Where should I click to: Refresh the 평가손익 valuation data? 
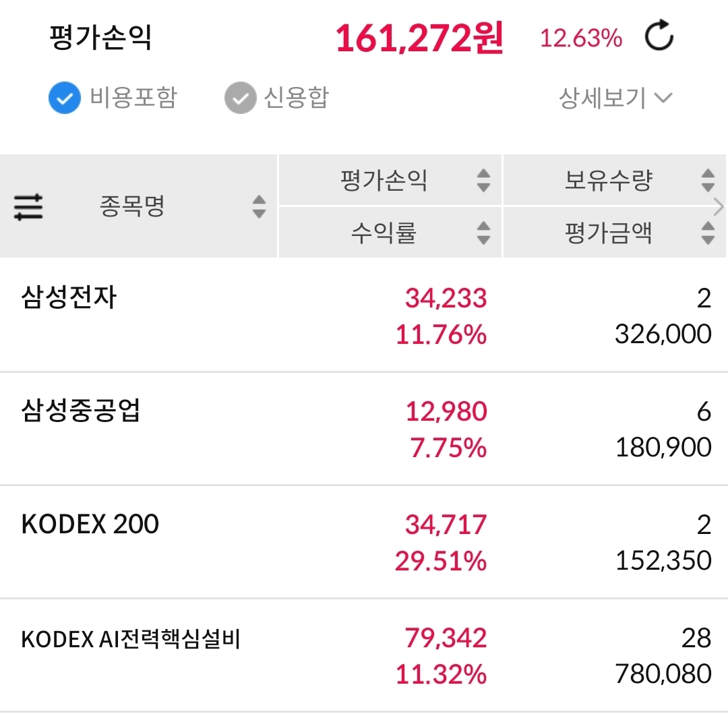pyautogui.click(x=659, y=37)
